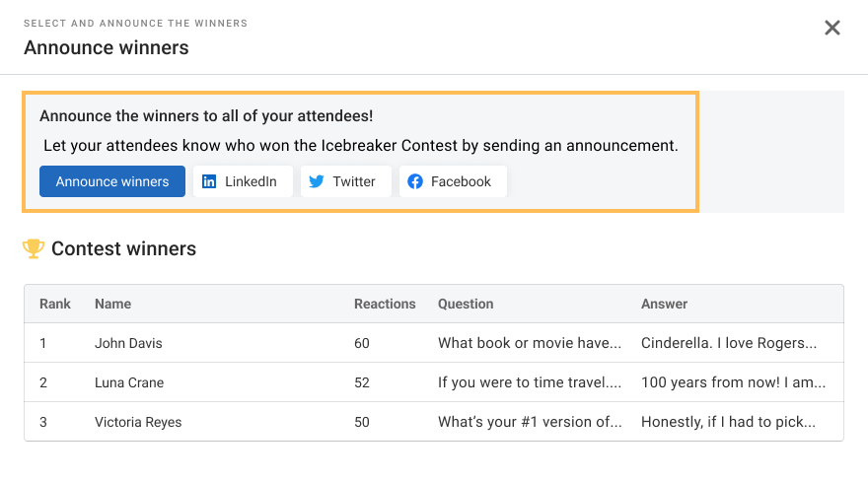The image size is (868, 481).
Task: Click the gold trophy icon
Action: tap(34, 249)
